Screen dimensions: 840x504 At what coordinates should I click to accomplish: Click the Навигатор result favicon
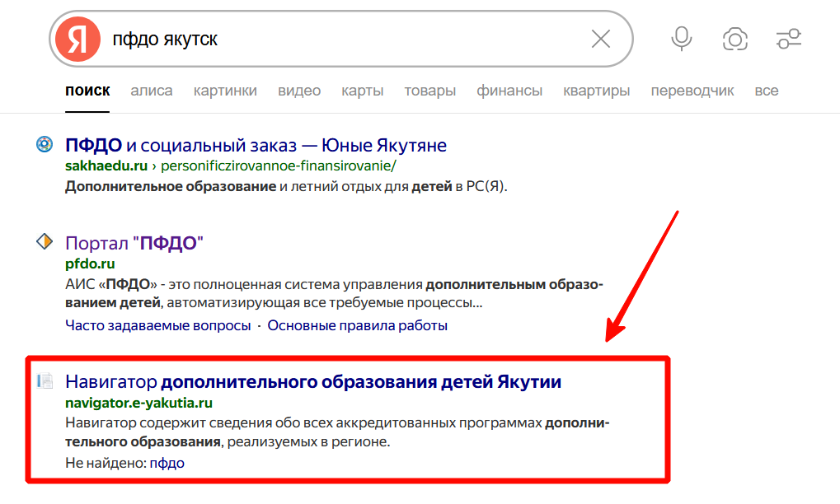coord(45,381)
